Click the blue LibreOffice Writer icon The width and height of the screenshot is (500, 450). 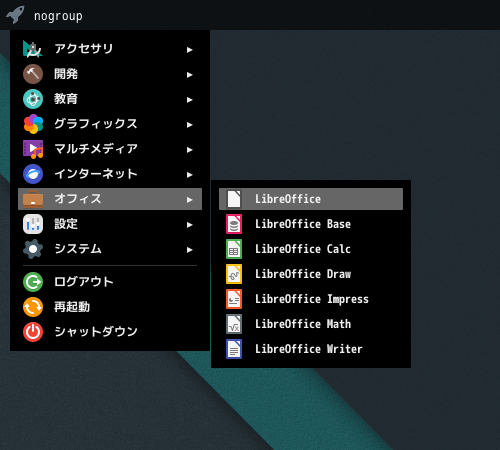point(234,349)
